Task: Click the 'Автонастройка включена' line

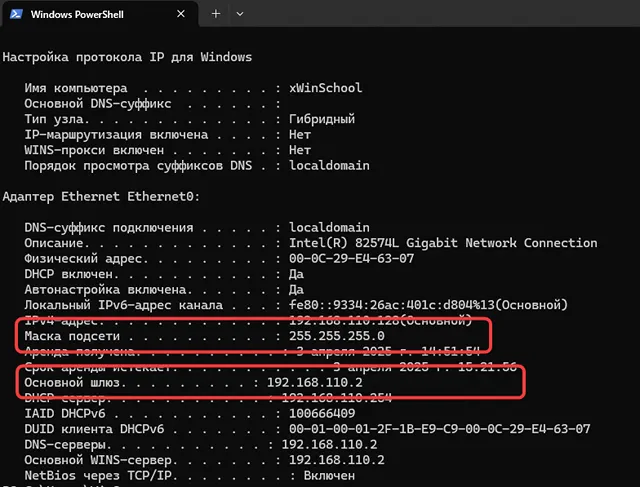Action: [164, 289]
